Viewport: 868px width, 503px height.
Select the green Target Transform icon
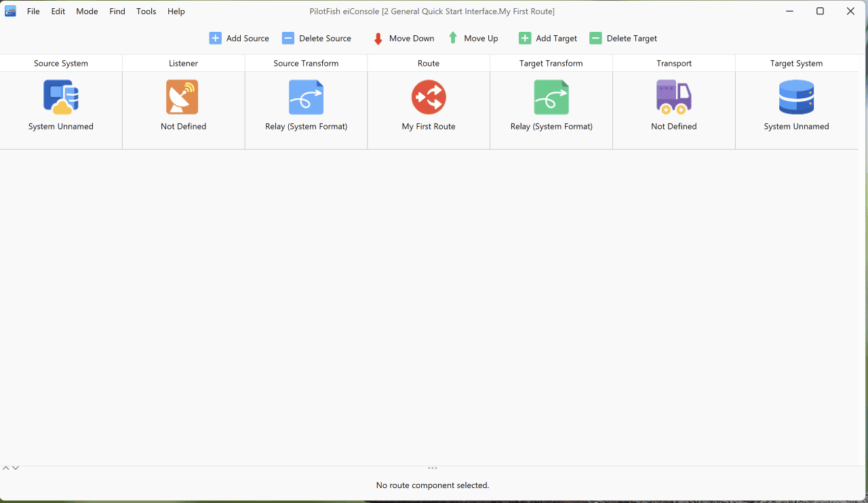[x=551, y=97]
